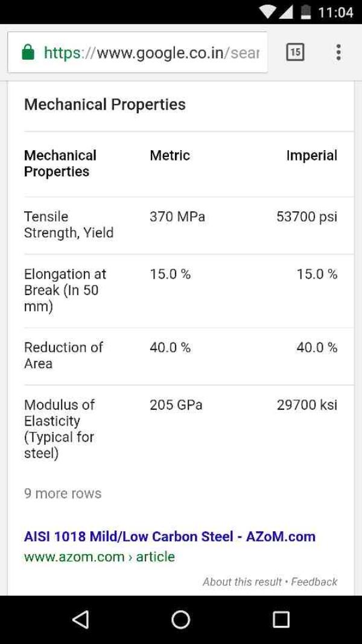This screenshot has width=362, height=644.
Task: Open Chrome's three-dot overflow menu
Action: pyautogui.click(x=338, y=53)
